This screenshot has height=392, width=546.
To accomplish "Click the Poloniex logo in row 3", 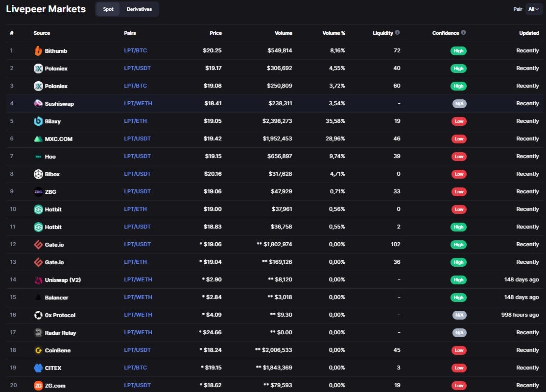I will (38, 86).
